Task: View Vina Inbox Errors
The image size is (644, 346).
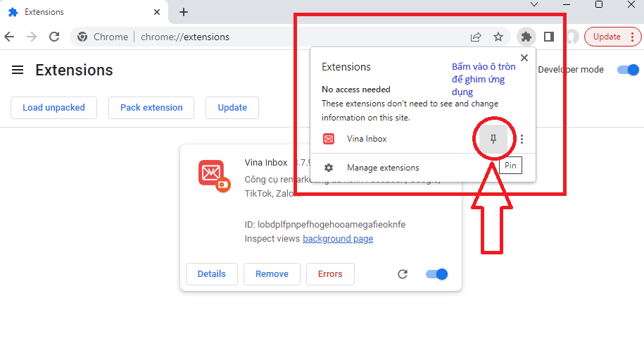Action: point(330,274)
